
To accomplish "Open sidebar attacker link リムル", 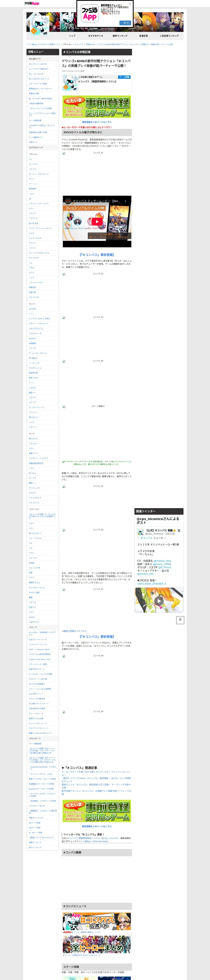I will [31, 194].
